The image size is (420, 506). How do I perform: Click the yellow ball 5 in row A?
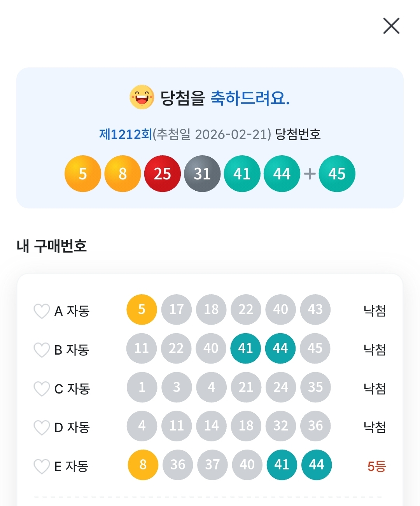[142, 309]
